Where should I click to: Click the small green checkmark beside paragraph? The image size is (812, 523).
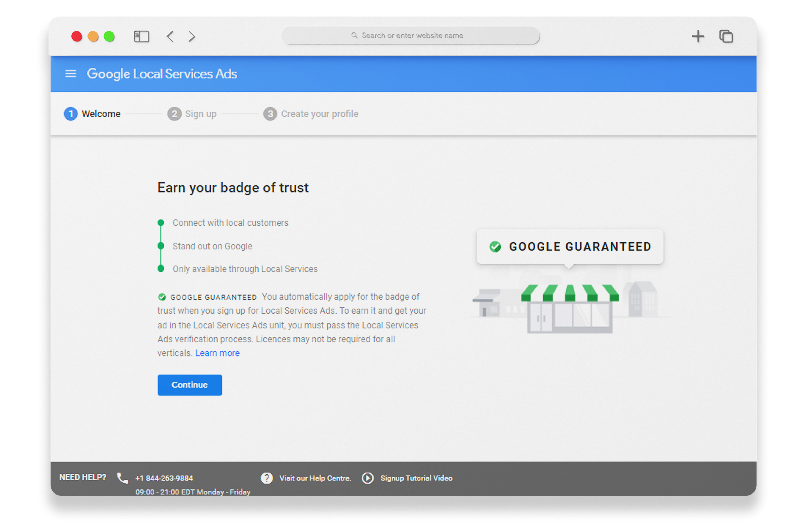click(x=162, y=297)
